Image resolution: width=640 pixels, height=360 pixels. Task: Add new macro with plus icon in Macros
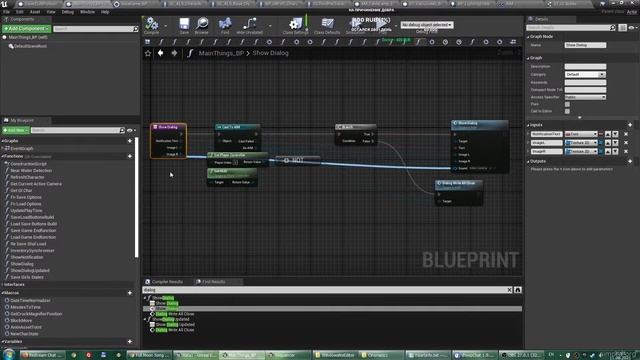(130, 293)
